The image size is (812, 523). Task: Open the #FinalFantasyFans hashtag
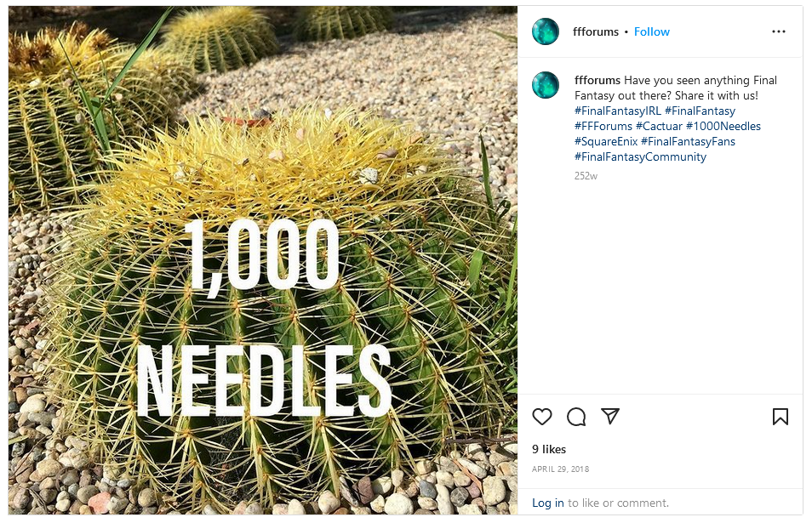pos(688,141)
